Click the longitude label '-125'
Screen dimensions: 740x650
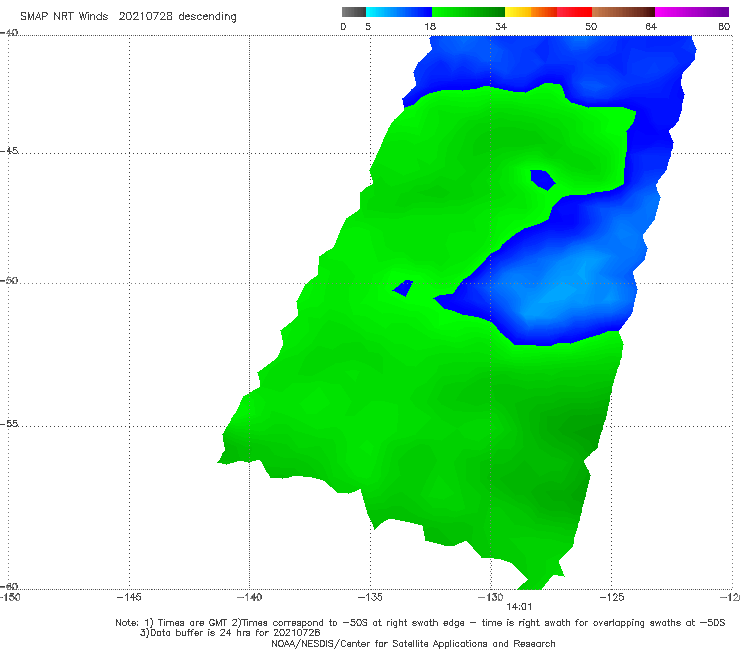coord(612,597)
